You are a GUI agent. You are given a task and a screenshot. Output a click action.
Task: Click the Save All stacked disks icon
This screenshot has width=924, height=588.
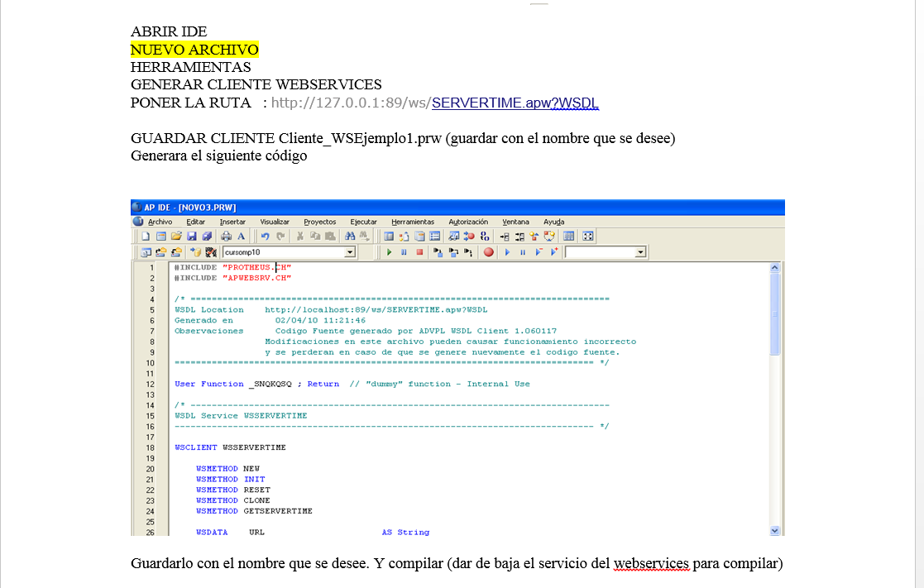point(207,237)
